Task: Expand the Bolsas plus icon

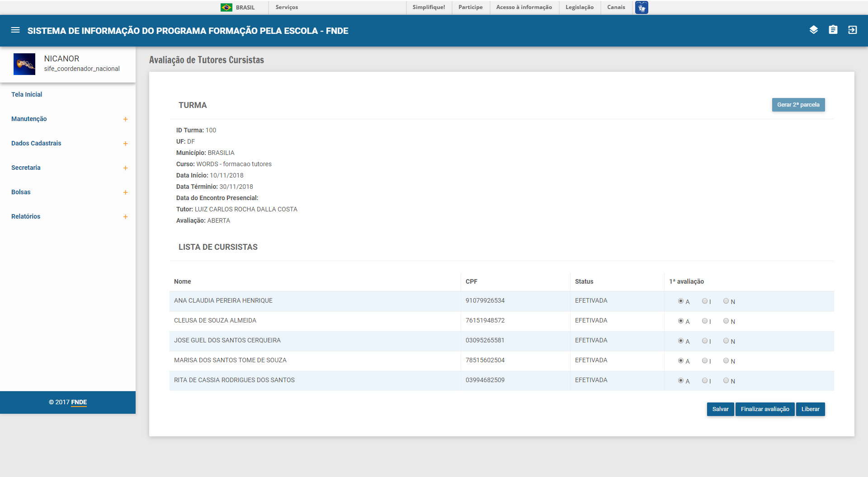Action: [125, 192]
